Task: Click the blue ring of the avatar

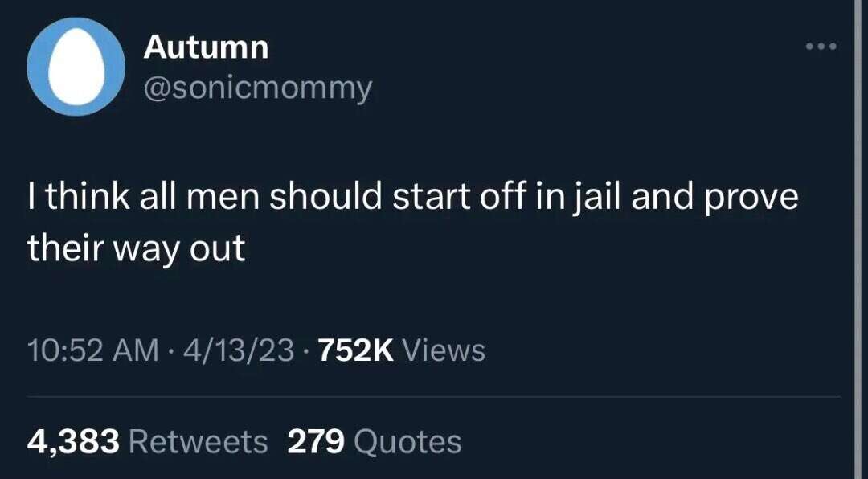Action: point(36,67)
